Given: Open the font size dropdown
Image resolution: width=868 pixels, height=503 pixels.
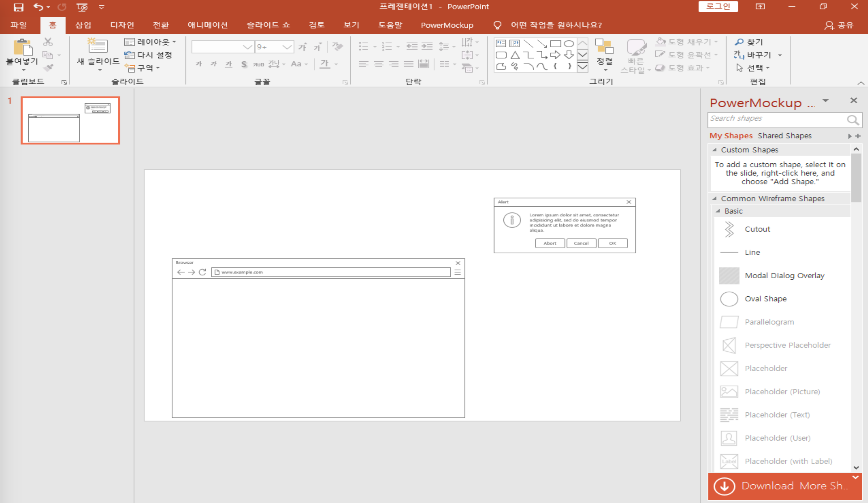Looking at the screenshot, I should click(286, 47).
